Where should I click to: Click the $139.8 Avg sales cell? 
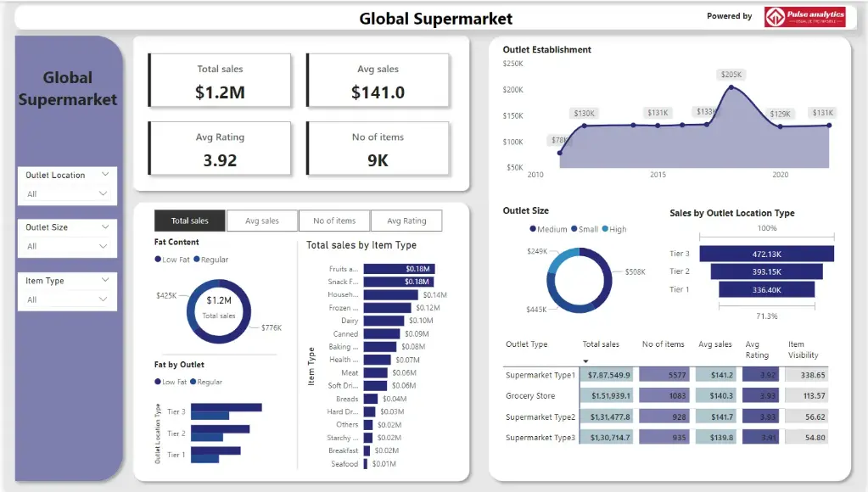[x=716, y=437]
